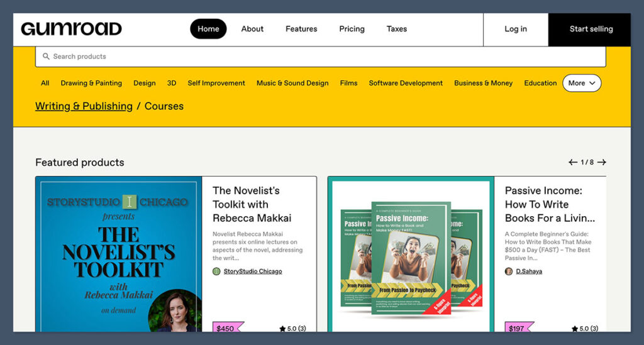The width and height of the screenshot is (644, 345).
Task: Expand the More categories dropdown
Action: pyautogui.click(x=582, y=83)
